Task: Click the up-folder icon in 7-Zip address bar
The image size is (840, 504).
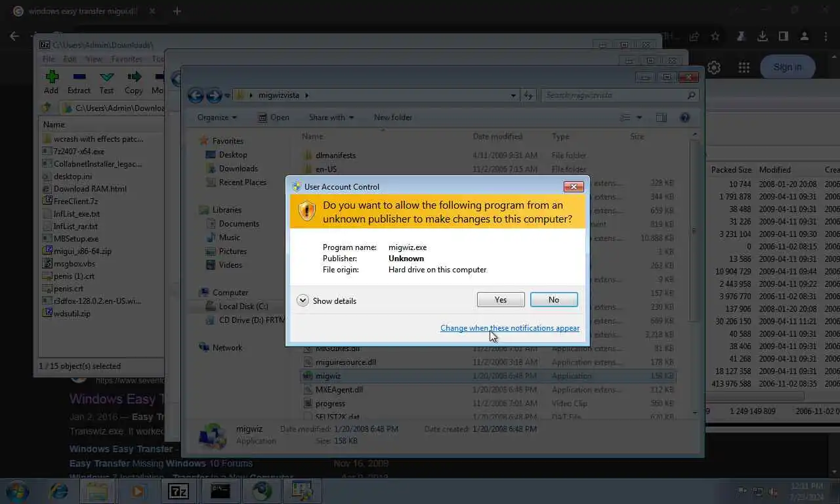Action: (x=46, y=108)
